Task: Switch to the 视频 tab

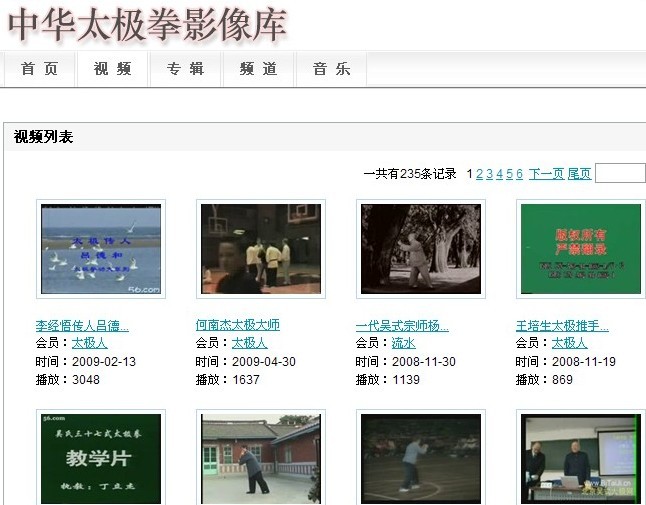Action: coord(113,69)
